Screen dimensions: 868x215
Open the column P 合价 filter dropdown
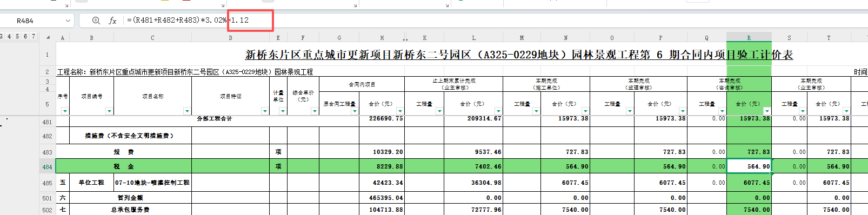683,111
